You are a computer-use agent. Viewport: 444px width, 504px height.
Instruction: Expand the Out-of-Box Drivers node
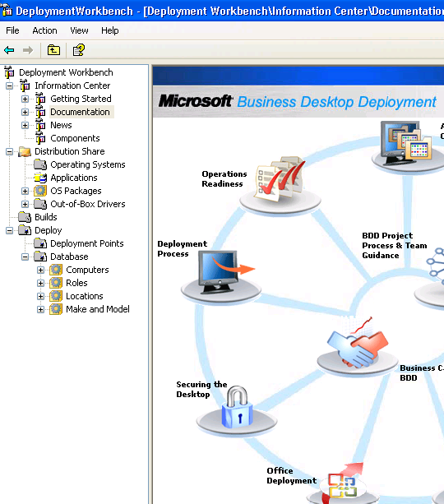(25, 205)
